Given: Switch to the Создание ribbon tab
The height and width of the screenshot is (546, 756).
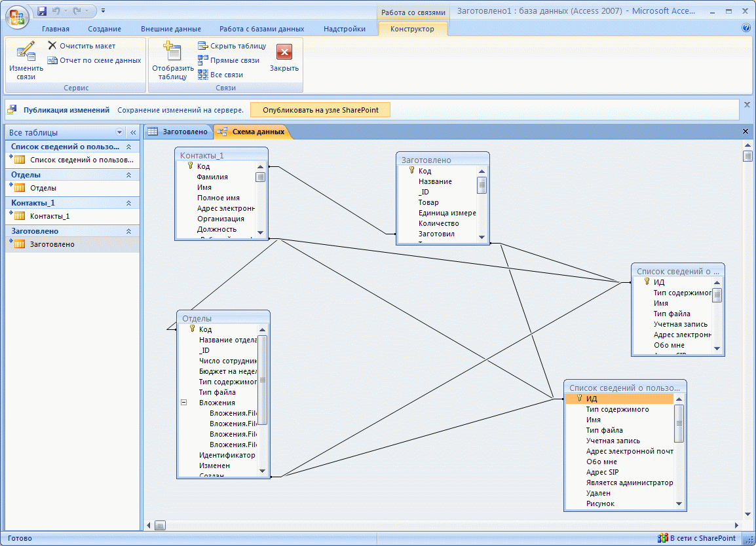Looking at the screenshot, I should pyautogui.click(x=104, y=29).
